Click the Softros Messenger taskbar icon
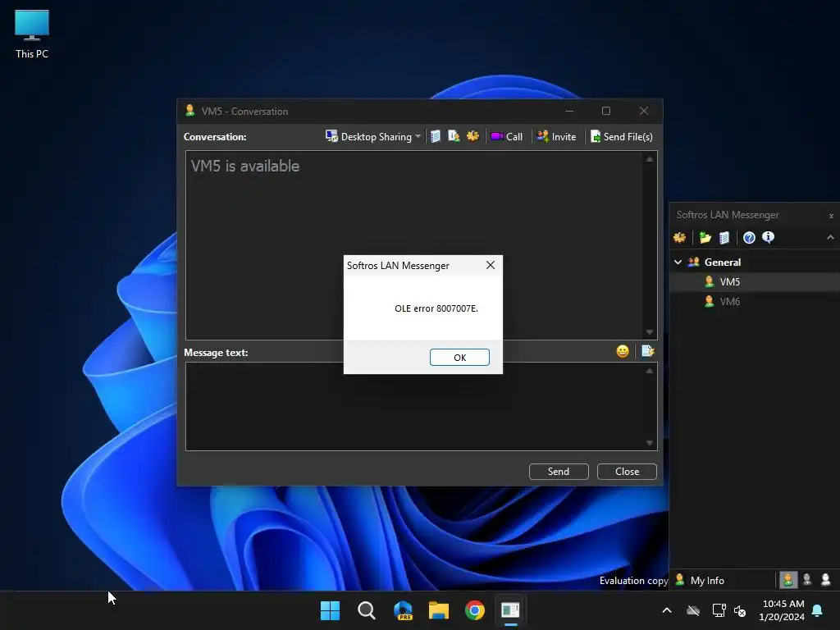Image resolution: width=840 pixels, height=630 pixels. pyautogui.click(x=510, y=610)
